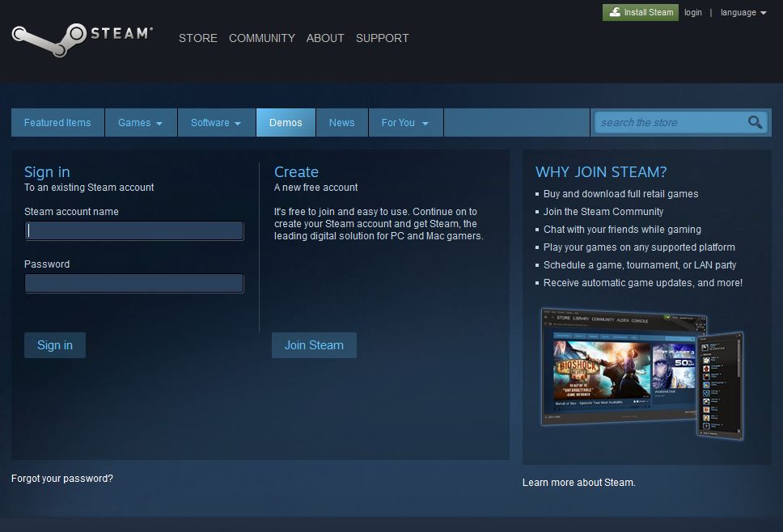Click 'Join the Steam Community' bullet text
This screenshot has height=532, width=783.
603,212
